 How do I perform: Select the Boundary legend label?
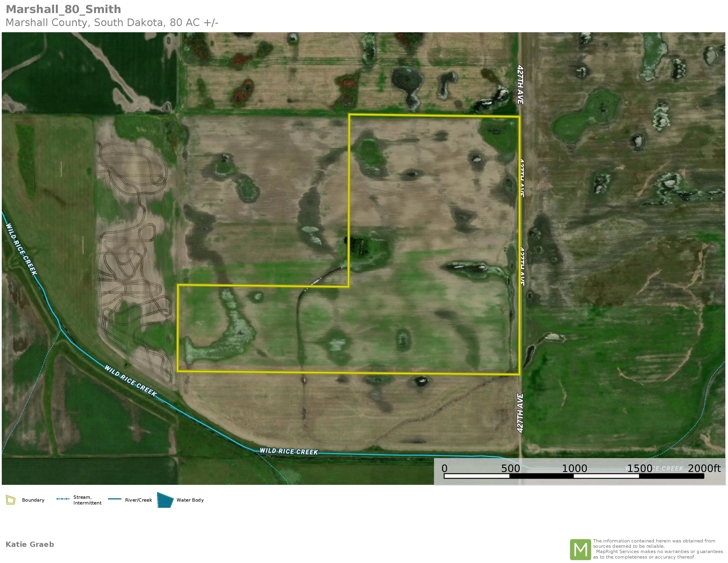point(33,500)
